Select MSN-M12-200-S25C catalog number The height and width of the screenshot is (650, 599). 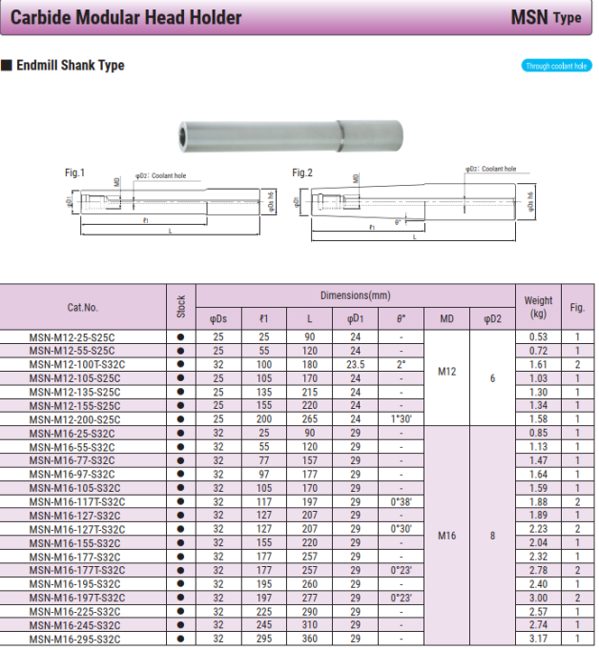coord(75,420)
